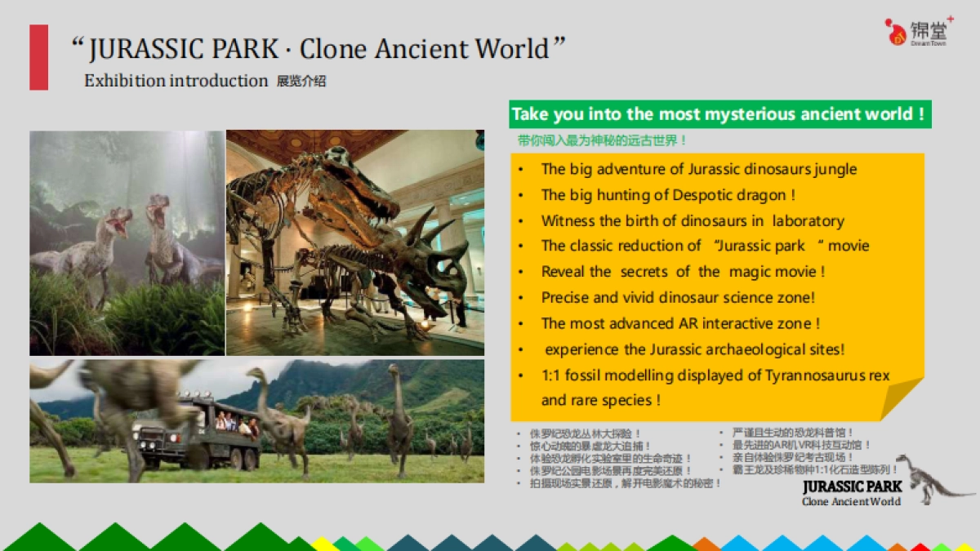Click "The most advanced AR interactive zone" bullet

[x=680, y=323]
